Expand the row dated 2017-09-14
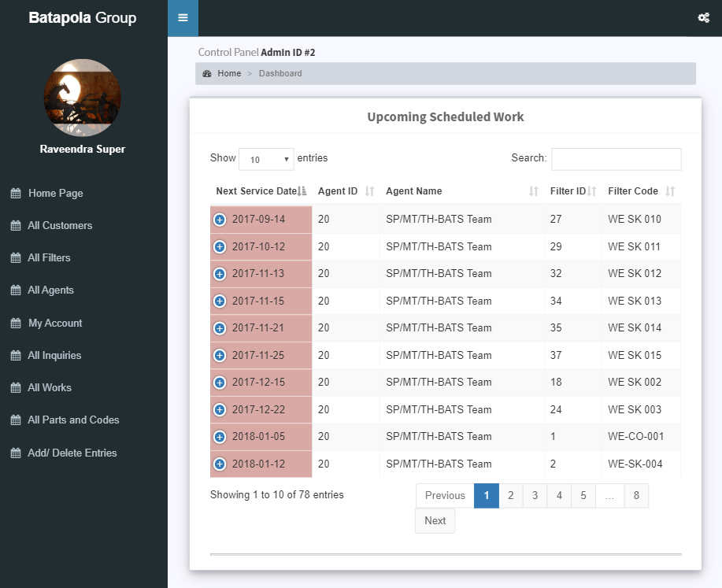 point(220,220)
